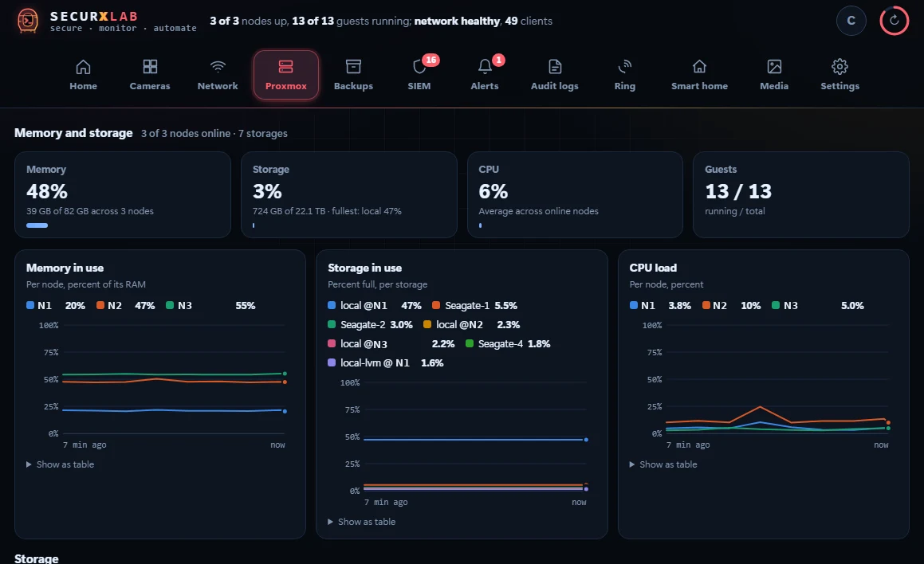
Task: Select the Proxmox server icon
Action: [x=285, y=67]
